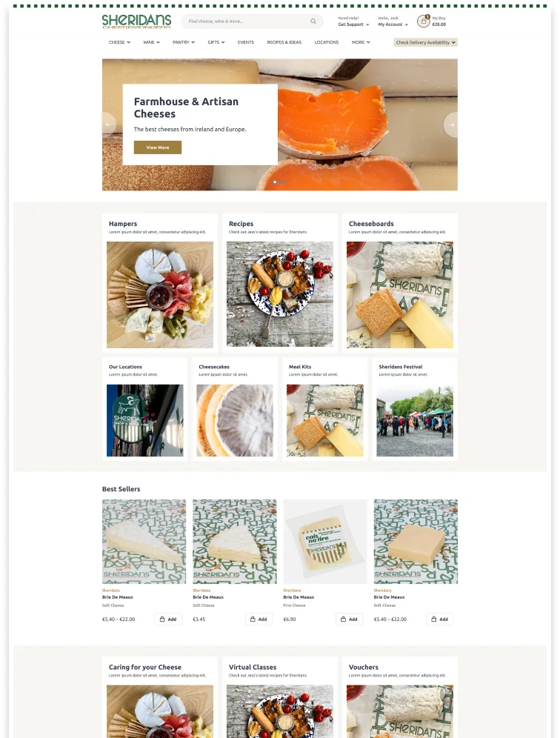The width and height of the screenshot is (560, 738).
Task: Expand the My Account dropdown
Action: [x=393, y=24]
